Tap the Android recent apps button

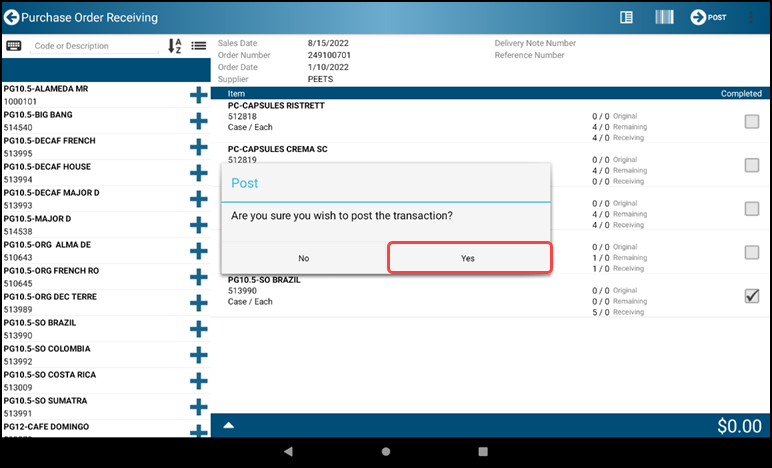tap(483, 451)
